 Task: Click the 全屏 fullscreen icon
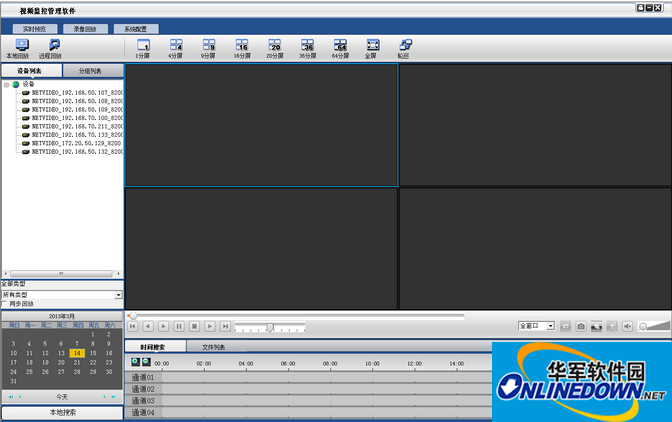tap(371, 46)
